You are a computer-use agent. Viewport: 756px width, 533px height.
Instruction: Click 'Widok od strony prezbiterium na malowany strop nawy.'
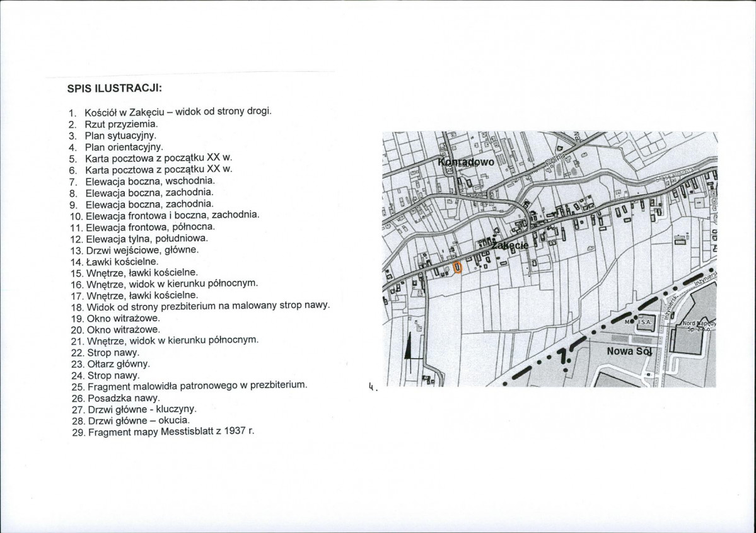pos(208,306)
